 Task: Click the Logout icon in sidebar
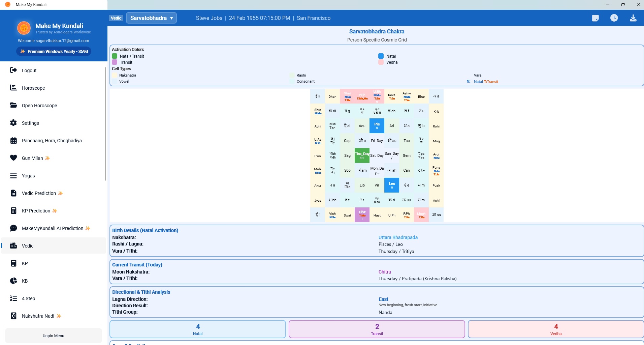click(13, 70)
